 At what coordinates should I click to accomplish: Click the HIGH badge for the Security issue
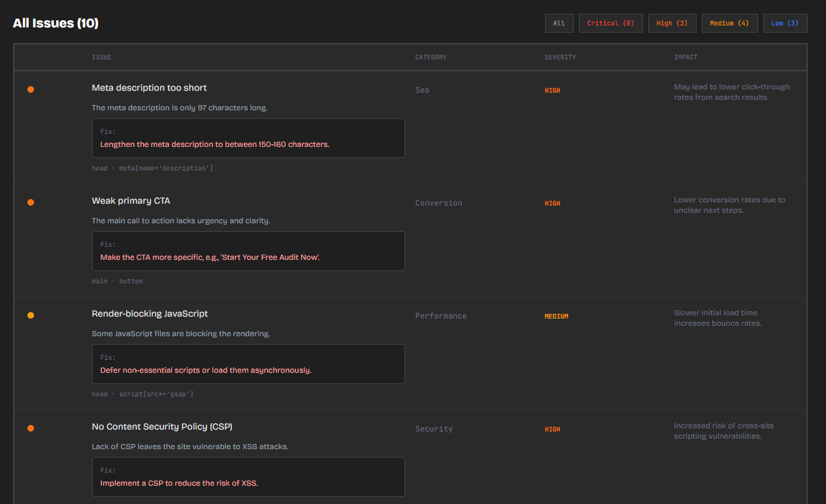pos(552,429)
